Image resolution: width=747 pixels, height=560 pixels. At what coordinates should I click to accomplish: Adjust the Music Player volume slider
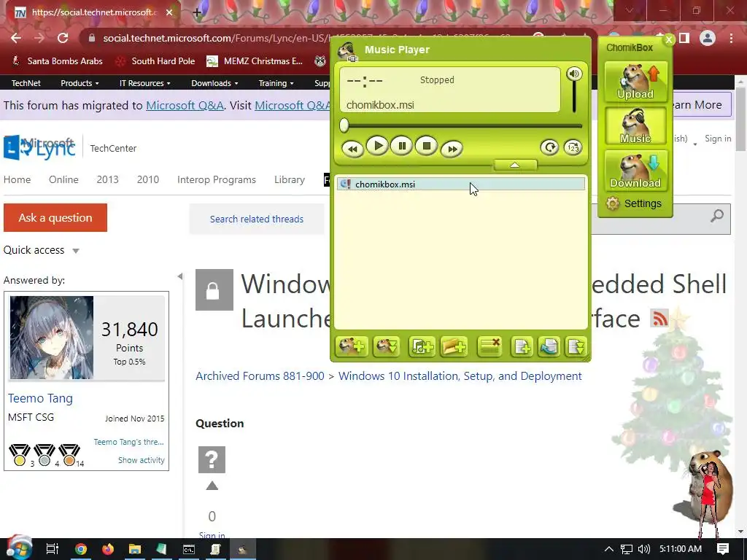point(574,98)
